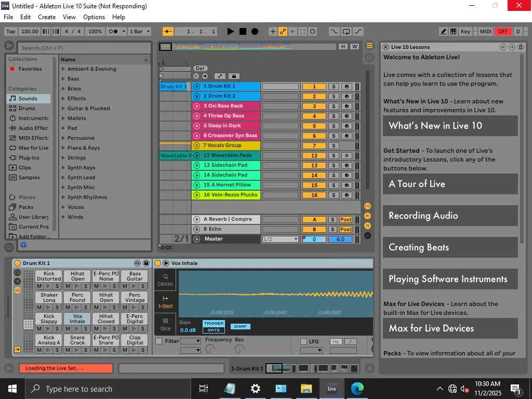Open the View menu

(x=69, y=17)
